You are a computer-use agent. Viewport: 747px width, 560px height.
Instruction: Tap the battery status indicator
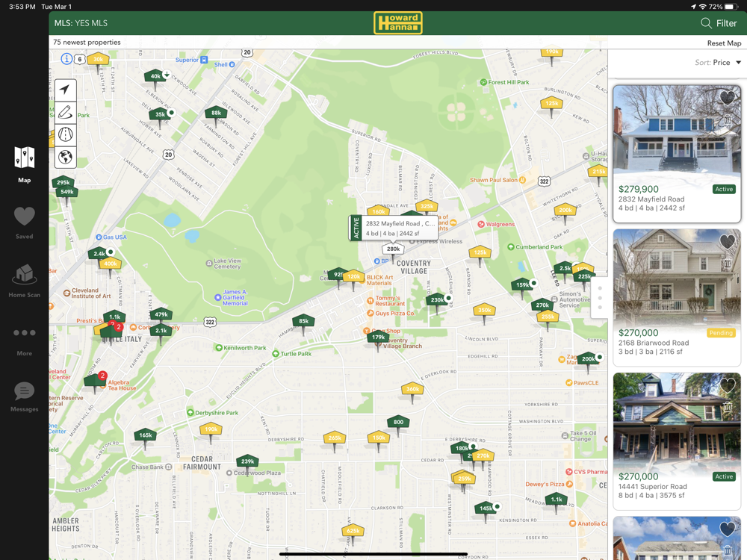point(731,7)
